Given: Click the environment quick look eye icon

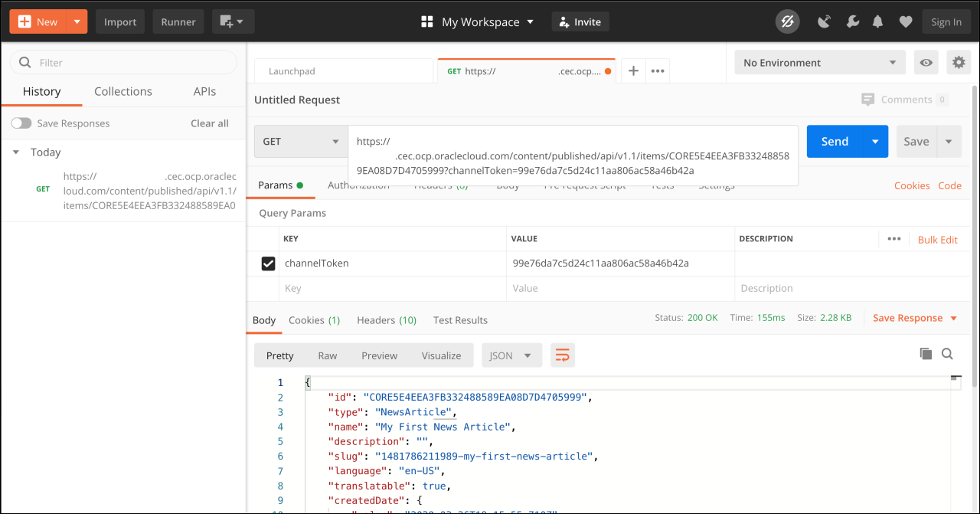Looking at the screenshot, I should click(926, 63).
